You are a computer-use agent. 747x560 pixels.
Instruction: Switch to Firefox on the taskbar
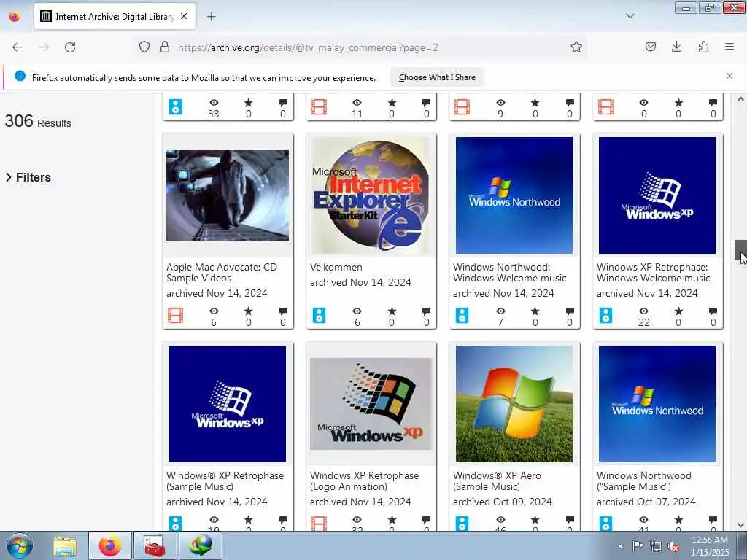point(110,546)
